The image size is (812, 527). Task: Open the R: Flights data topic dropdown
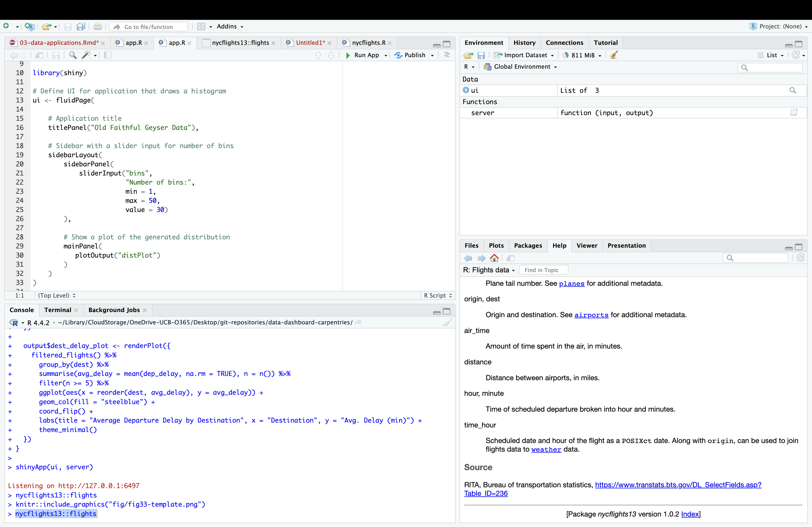pos(489,270)
